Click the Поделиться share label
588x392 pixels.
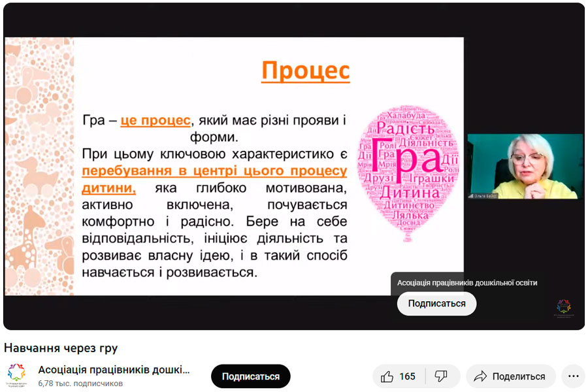click(519, 376)
